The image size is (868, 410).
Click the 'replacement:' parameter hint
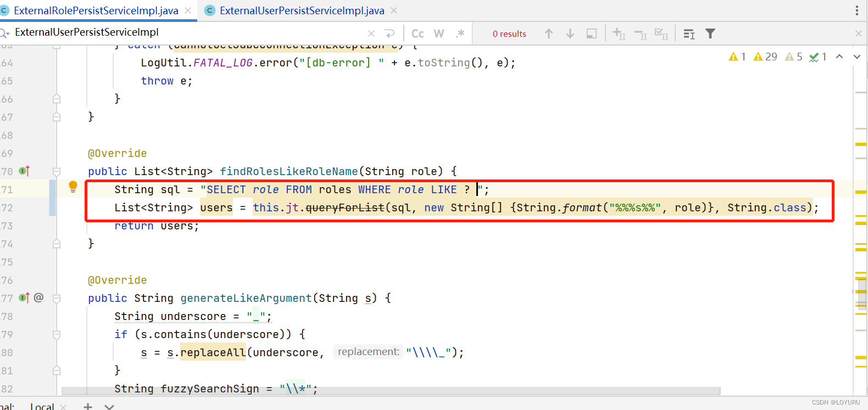tap(369, 352)
